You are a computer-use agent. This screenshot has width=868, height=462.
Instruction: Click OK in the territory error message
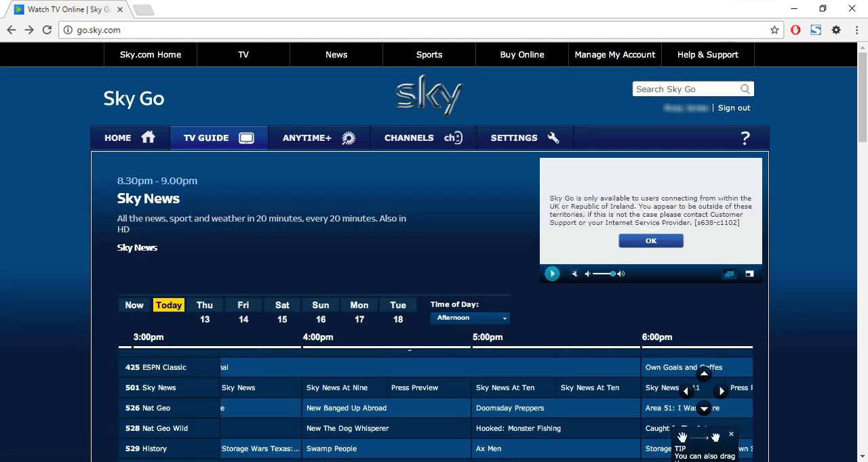point(650,240)
